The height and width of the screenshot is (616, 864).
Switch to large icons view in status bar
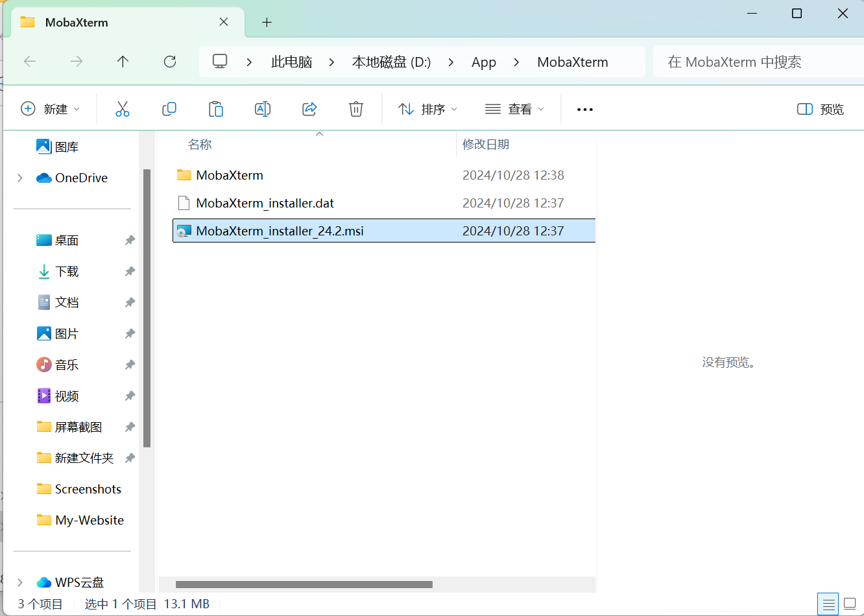tap(850, 604)
